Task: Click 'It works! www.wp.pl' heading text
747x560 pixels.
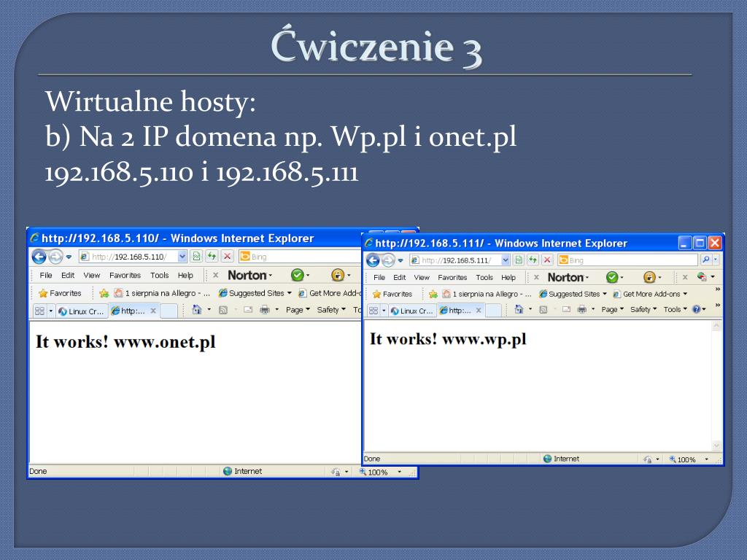Action: point(448,339)
